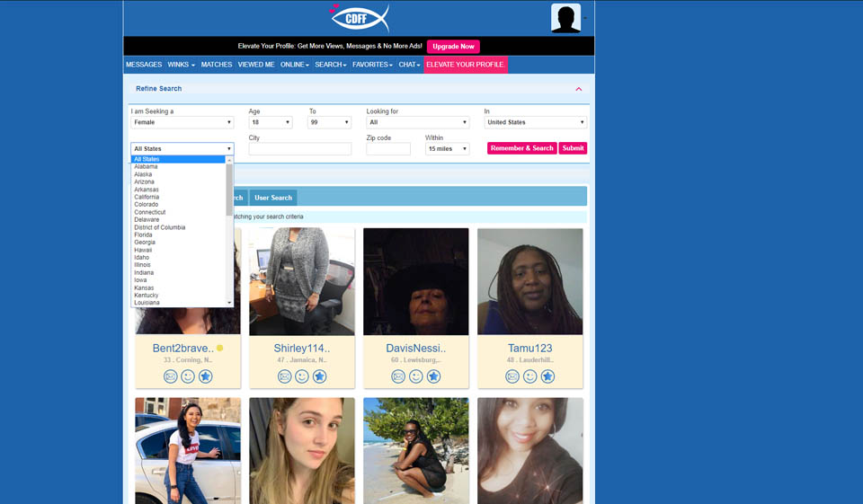This screenshot has width=863, height=504.
Task: Open the profile avatar menu
Action: (565, 18)
